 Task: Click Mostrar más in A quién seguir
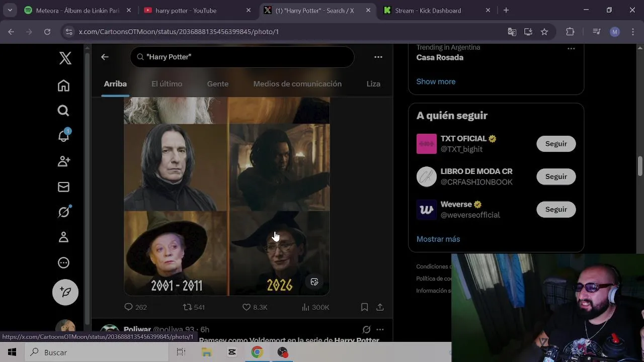pyautogui.click(x=438, y=239)
